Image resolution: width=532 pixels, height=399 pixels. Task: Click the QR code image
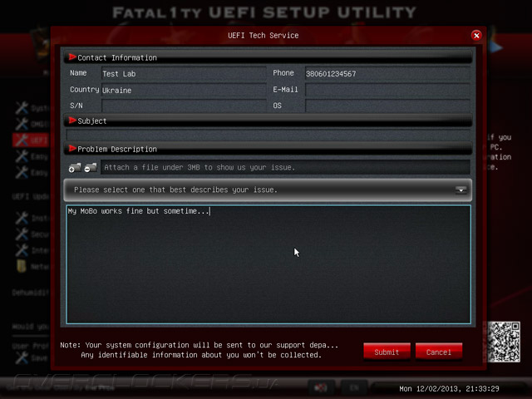click(504, 342)
